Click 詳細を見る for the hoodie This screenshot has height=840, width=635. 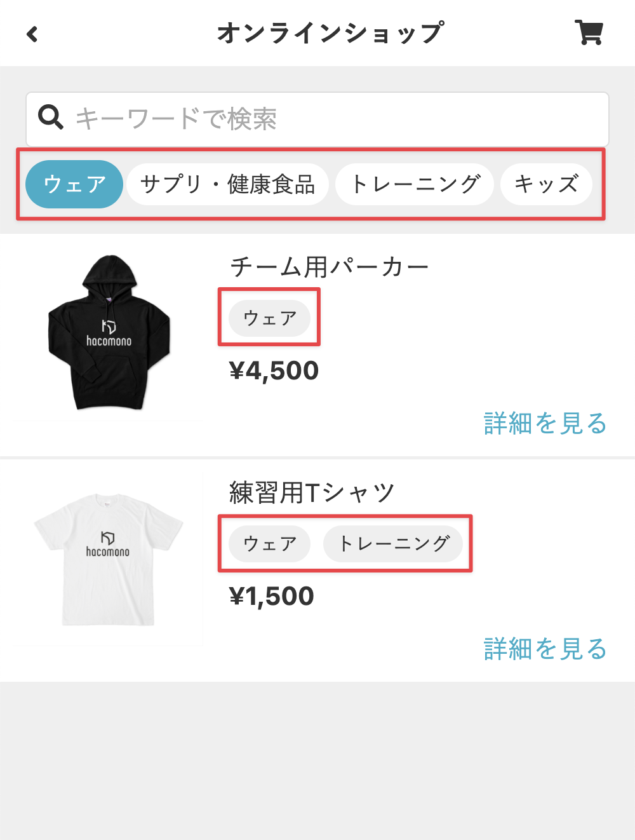pyautogui.click(x=545, y=423)
